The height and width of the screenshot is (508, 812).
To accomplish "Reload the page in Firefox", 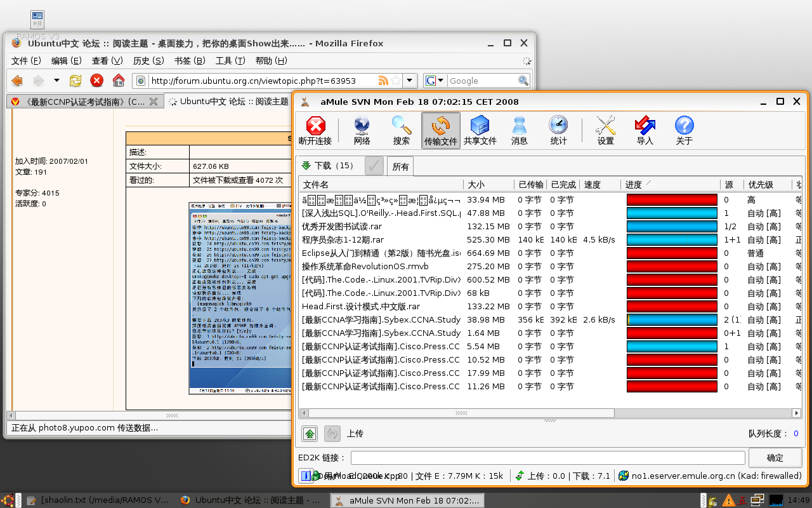I will [x=75, y=81].
